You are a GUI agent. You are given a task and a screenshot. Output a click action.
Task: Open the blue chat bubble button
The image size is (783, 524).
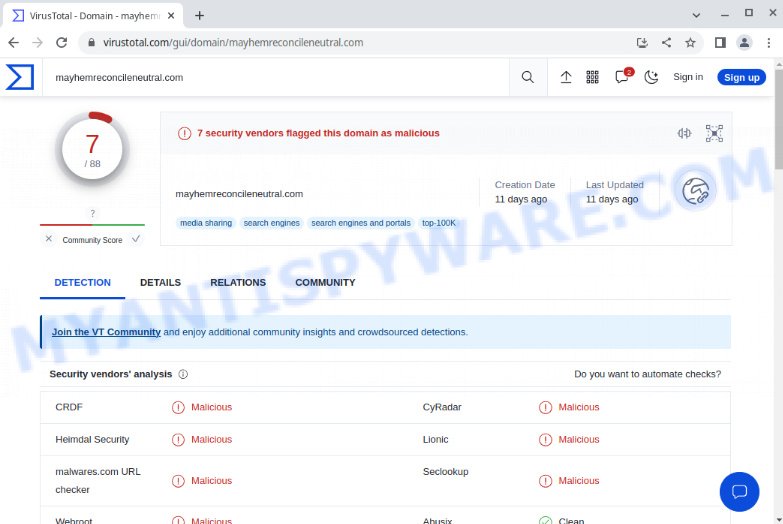pyautogui.click(x=739, y=492)
